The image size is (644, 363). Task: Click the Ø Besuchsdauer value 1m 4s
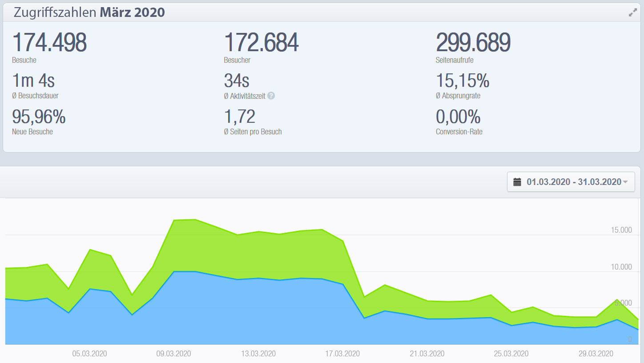[x=33, y=81]
